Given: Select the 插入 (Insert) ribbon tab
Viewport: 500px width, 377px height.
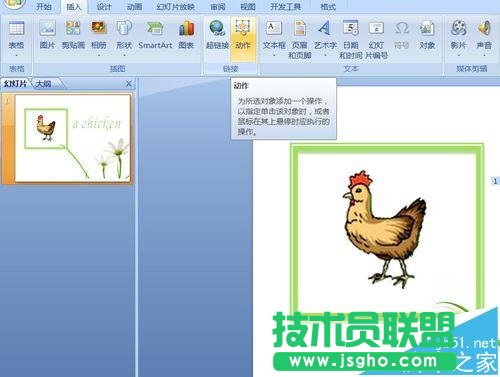Looking at the screenshot, I should (x=74, y=7).
